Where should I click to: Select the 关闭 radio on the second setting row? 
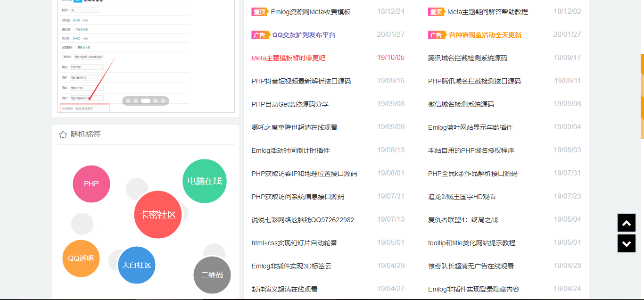click(x=82, y=29)
